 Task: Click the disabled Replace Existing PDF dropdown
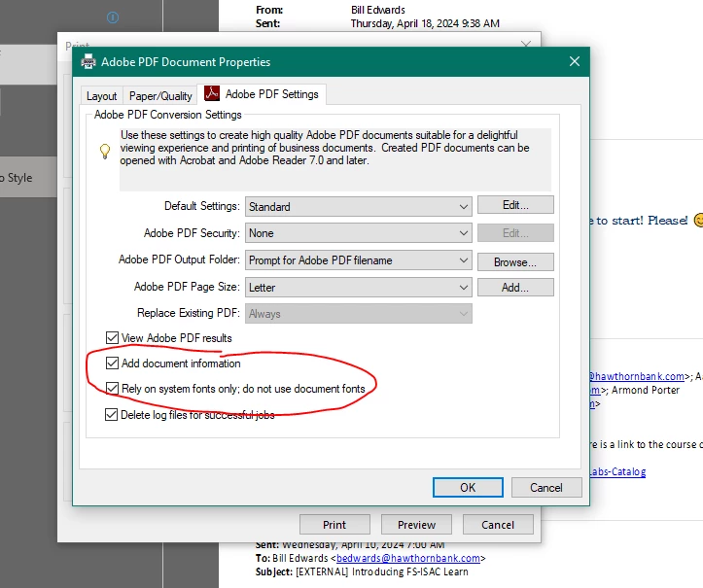(x=358, y=314)
